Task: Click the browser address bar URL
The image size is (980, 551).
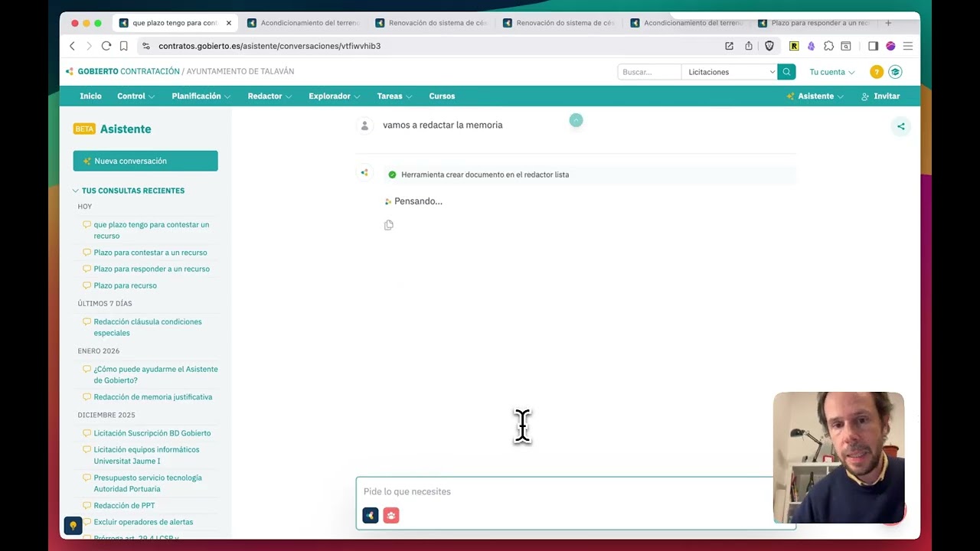Action: (269, 46)
